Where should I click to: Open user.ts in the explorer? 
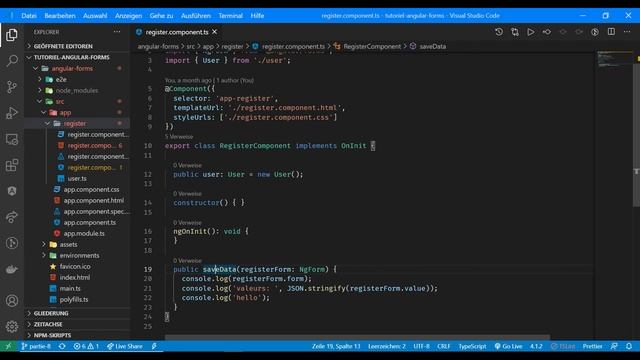click(77, 179)
